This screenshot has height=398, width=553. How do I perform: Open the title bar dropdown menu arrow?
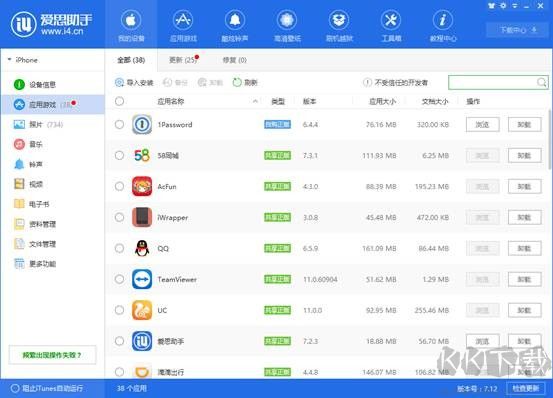pos(515,6)
